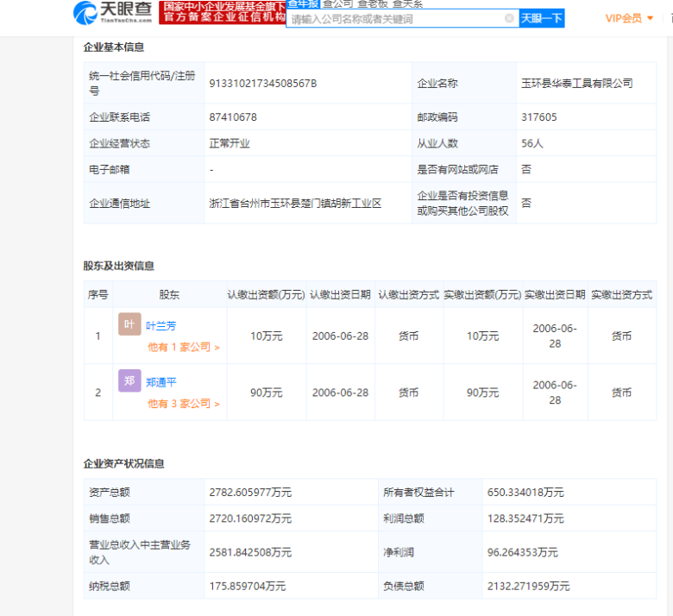Click the 企业基本信息 section heading

pos(113,47)
